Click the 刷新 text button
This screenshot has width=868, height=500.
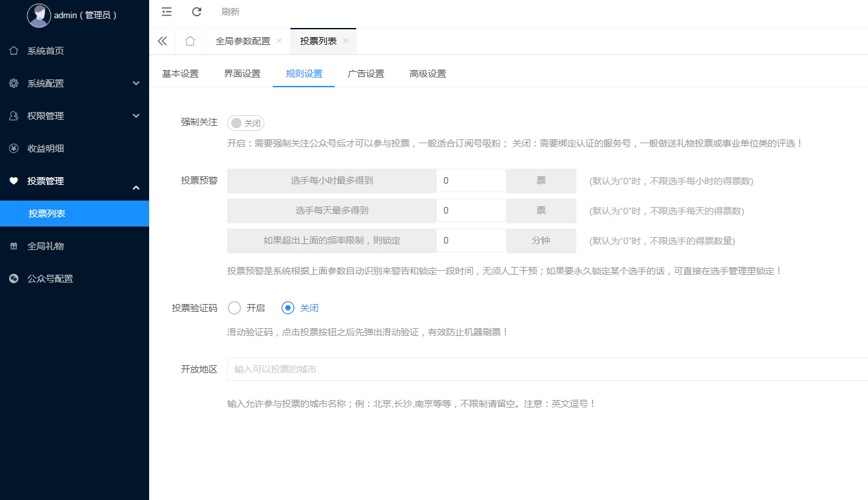pos(231,12)
